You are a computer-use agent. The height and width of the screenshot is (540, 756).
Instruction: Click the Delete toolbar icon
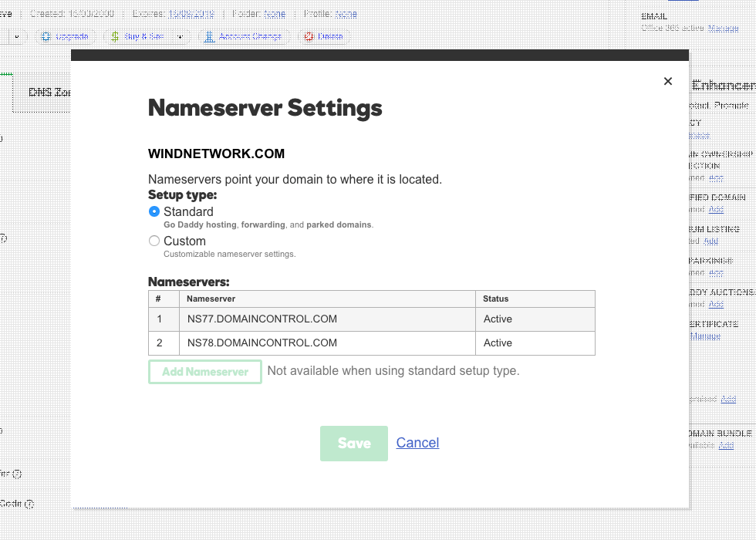point(309,36)
